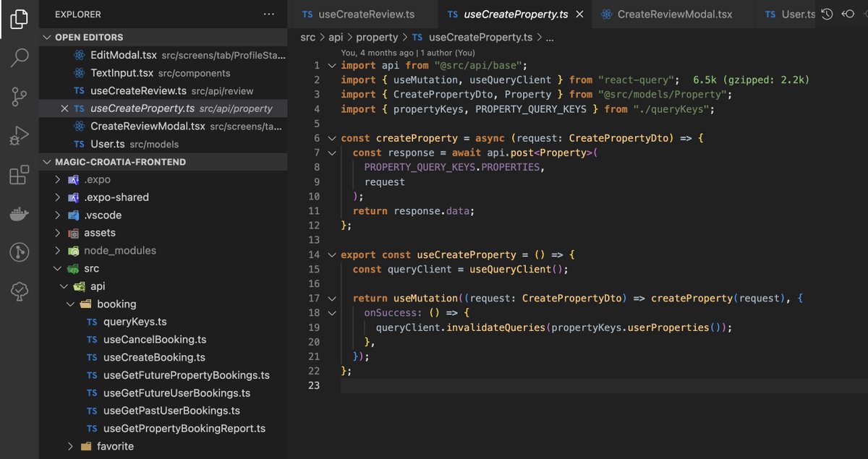This screenshot has width=868, height=459.
Task: Open previous revision arrow-circle icon
Action: (x=848, y=14)
